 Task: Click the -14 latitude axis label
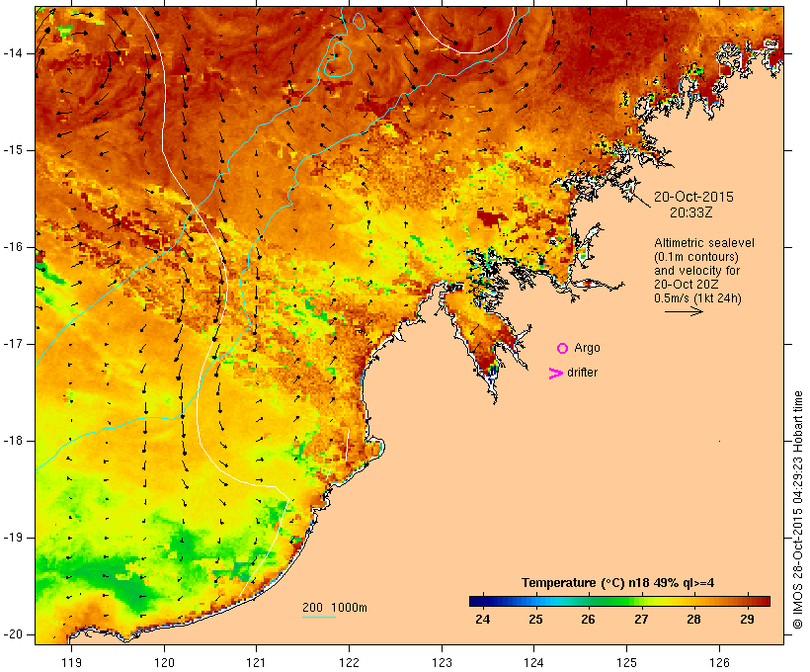click(x=13, y=53)
